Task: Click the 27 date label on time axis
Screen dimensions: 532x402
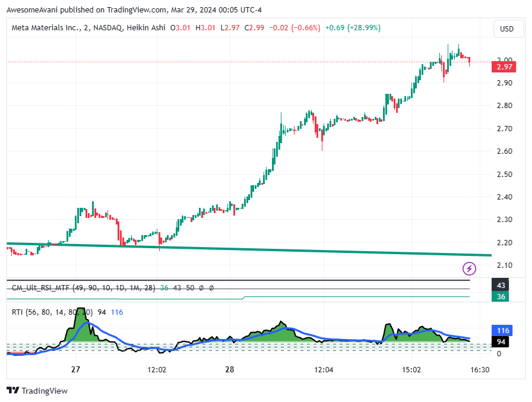Action: (75, 369)
